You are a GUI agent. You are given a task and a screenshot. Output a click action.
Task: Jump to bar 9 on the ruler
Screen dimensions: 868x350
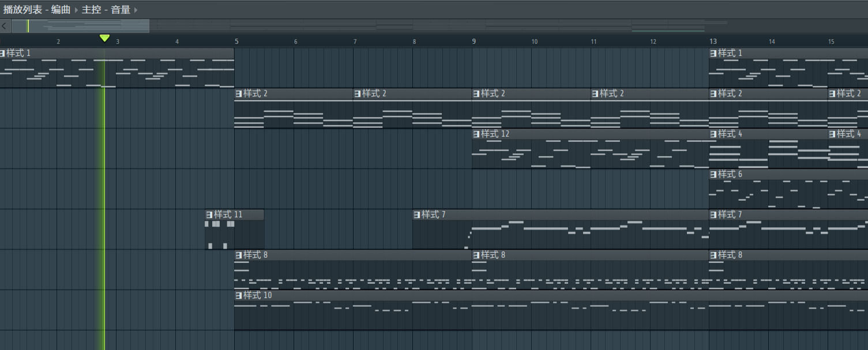(474, 42)
